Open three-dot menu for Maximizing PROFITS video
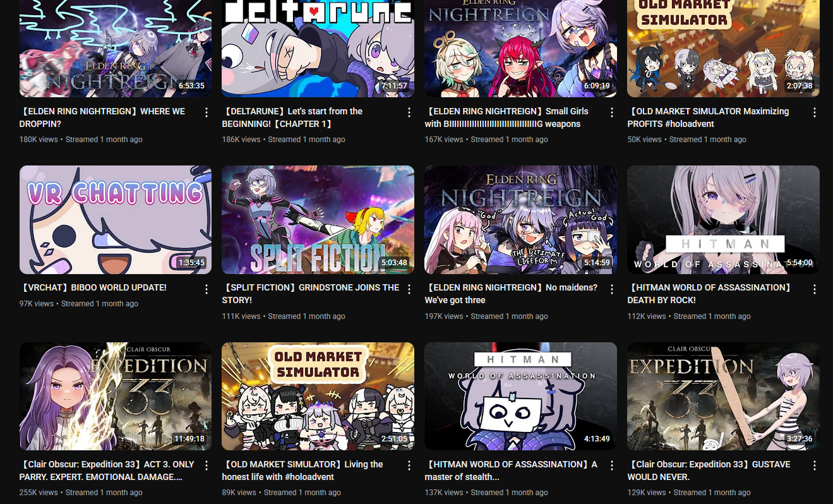Viewport: 833px width, 504px height. tap(815, 112)
